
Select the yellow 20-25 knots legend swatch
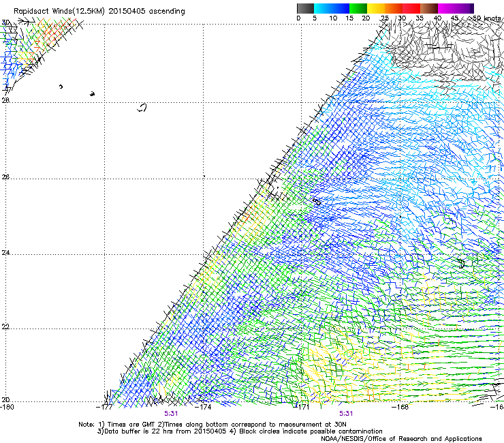(376, 8)
